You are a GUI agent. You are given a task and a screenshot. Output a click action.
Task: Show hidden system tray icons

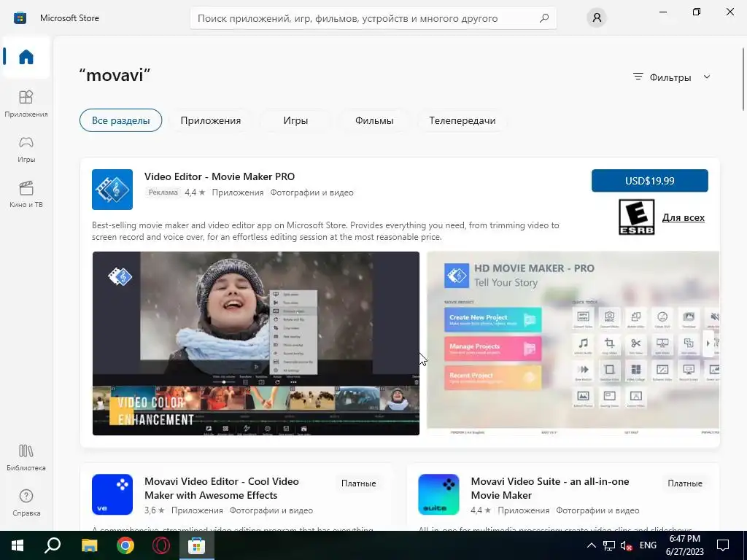pos(591,545)
